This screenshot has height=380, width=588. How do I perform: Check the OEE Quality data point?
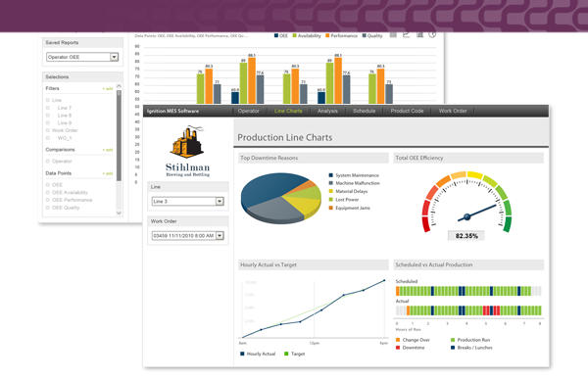coord(48,208)
